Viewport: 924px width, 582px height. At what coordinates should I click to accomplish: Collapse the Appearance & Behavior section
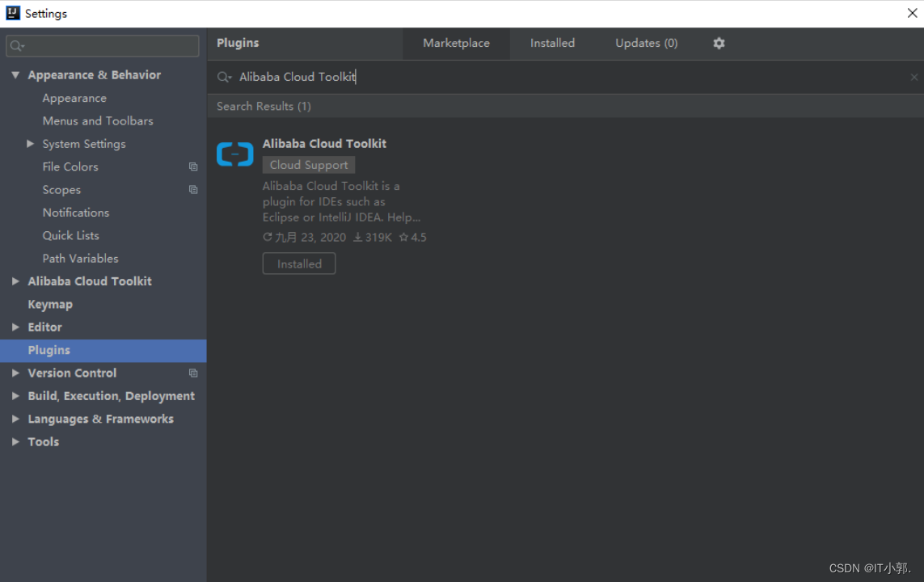point(15,75)
